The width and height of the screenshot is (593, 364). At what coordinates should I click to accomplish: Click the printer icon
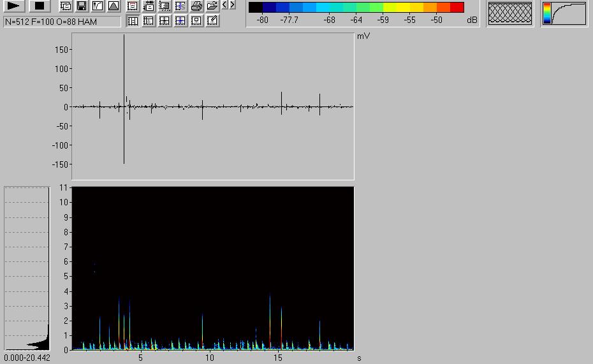[x=196, y=6]
